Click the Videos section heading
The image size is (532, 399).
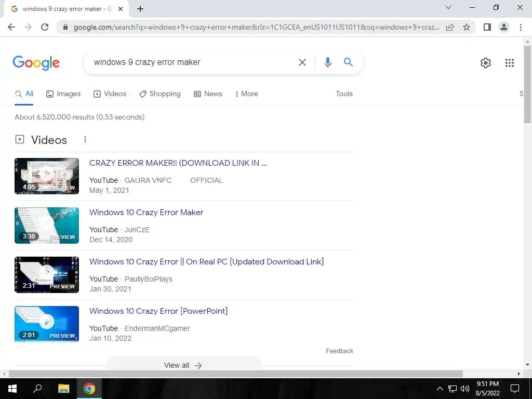pyautogui.click(x=49, y=140)
